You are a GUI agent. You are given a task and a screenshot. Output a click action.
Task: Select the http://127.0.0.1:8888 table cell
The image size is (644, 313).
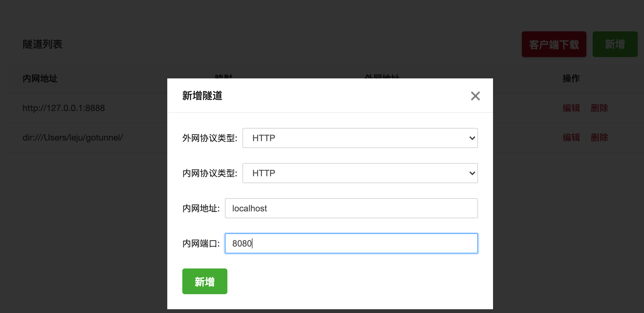(x=64, y=108)
